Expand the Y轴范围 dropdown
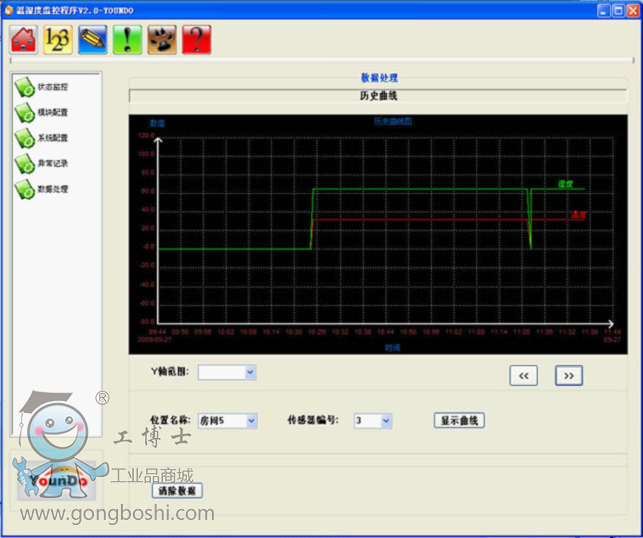 [x=250, y=372]
